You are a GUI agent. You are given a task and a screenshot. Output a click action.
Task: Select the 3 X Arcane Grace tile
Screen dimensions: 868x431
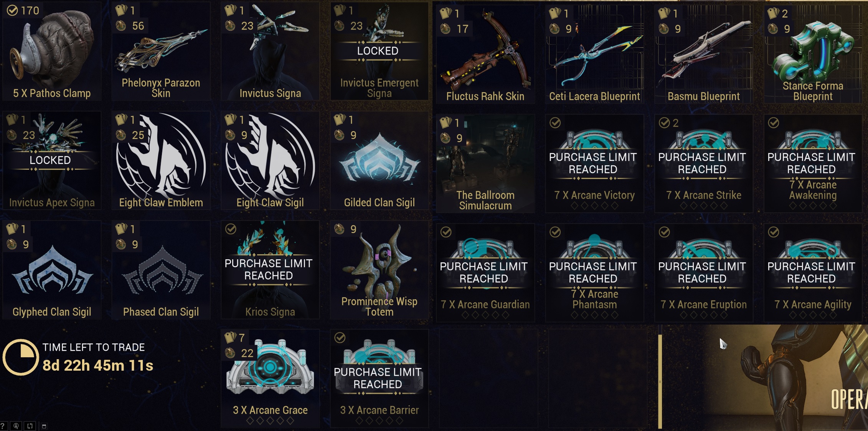click(270, 378)
